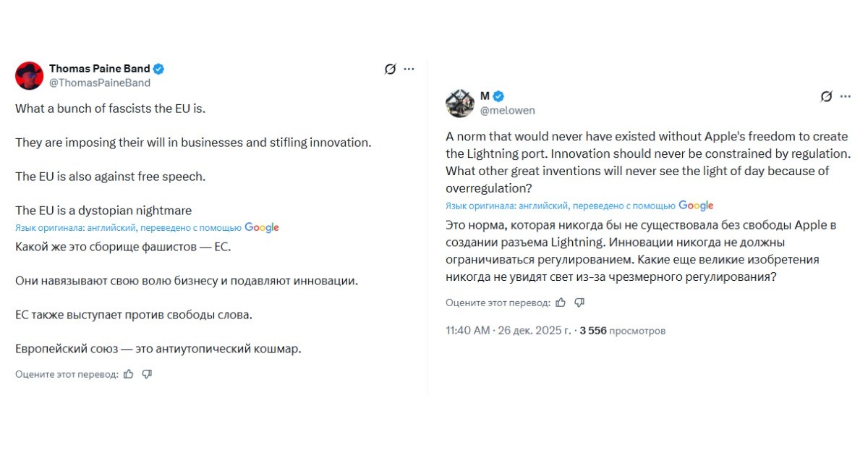
Task: Open the @ThomasPaineBand handle link
Action: pyautogui.click(x=100, y=83)
